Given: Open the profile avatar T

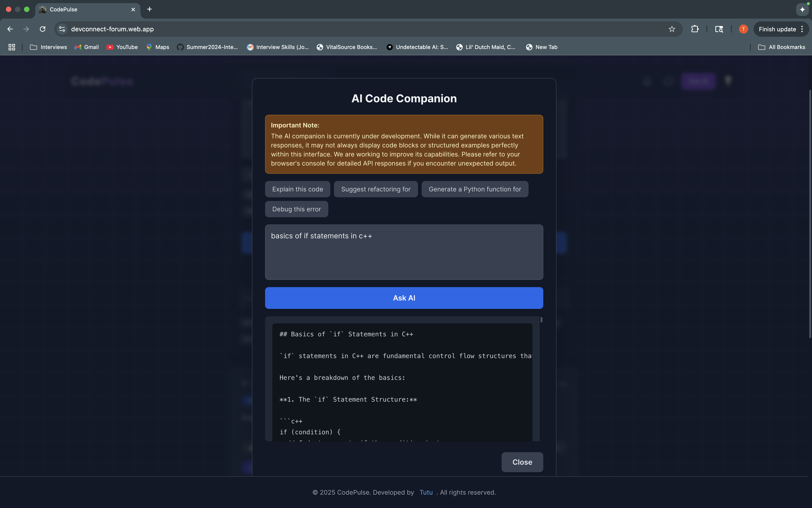Looking at the screenshot, I should (x=743, y=29).
